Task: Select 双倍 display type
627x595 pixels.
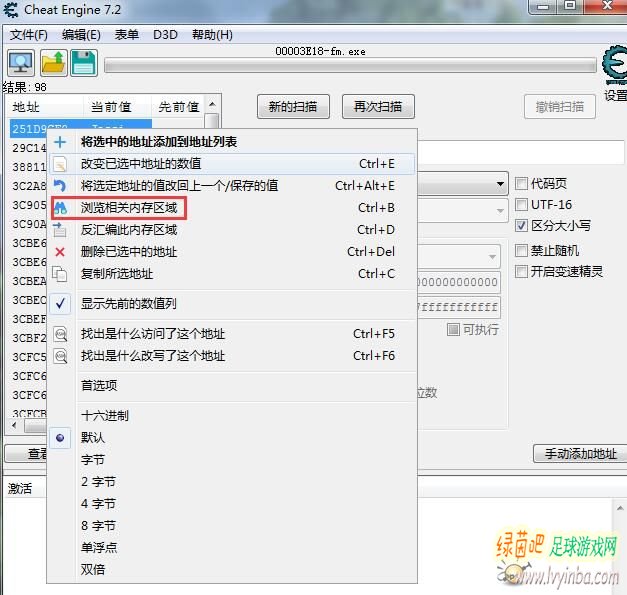Action: click(x=232, y=569)
